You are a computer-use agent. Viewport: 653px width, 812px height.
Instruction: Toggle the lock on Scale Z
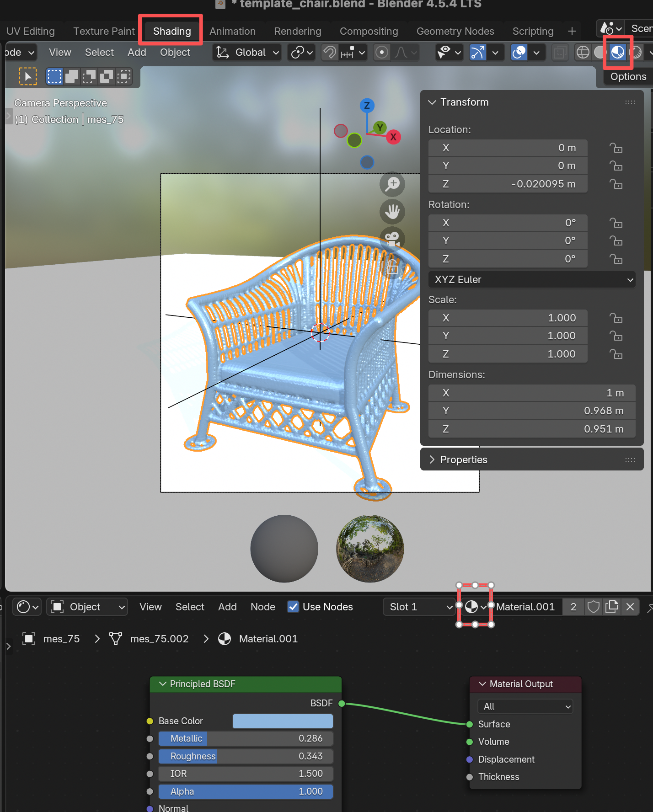616,354
